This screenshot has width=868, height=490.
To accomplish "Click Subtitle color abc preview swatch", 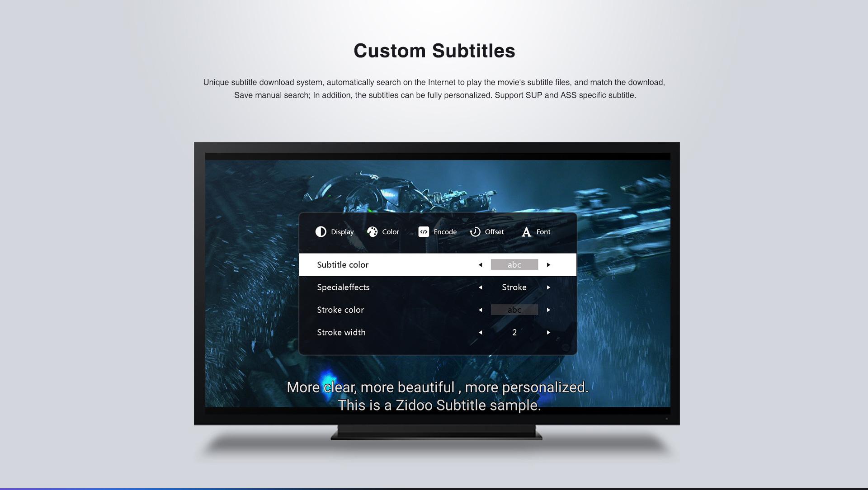I will pos(514,264).
